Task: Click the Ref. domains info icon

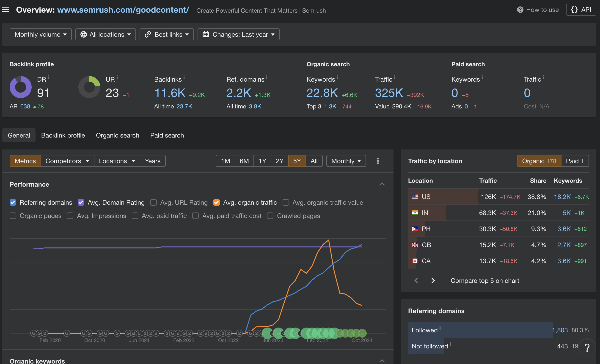Action: tap(267, 77)
